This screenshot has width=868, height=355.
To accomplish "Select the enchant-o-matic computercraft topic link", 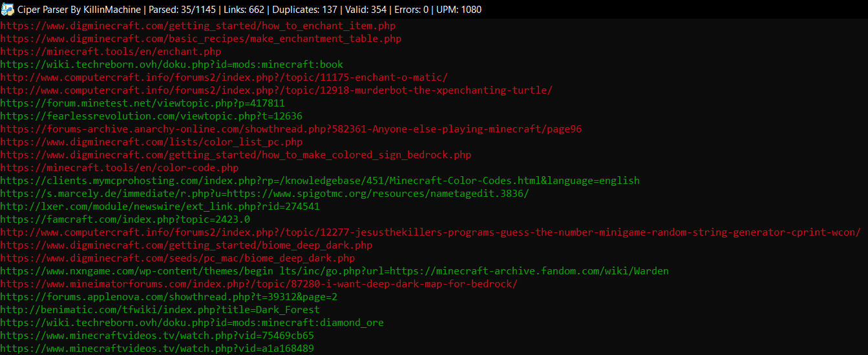I will tap(224, 77).
